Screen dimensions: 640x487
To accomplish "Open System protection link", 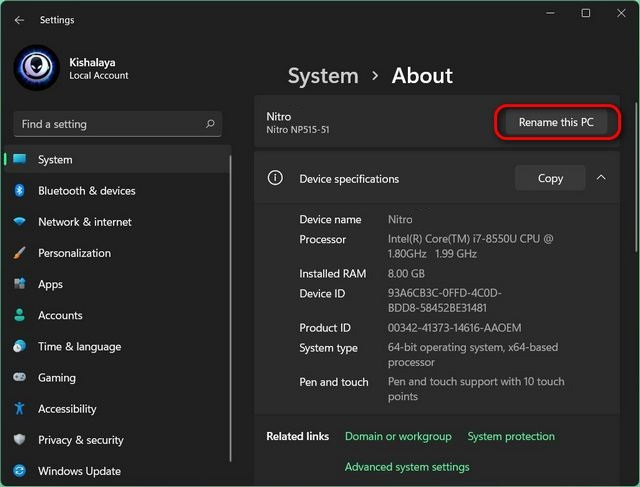I will [511, 436].
